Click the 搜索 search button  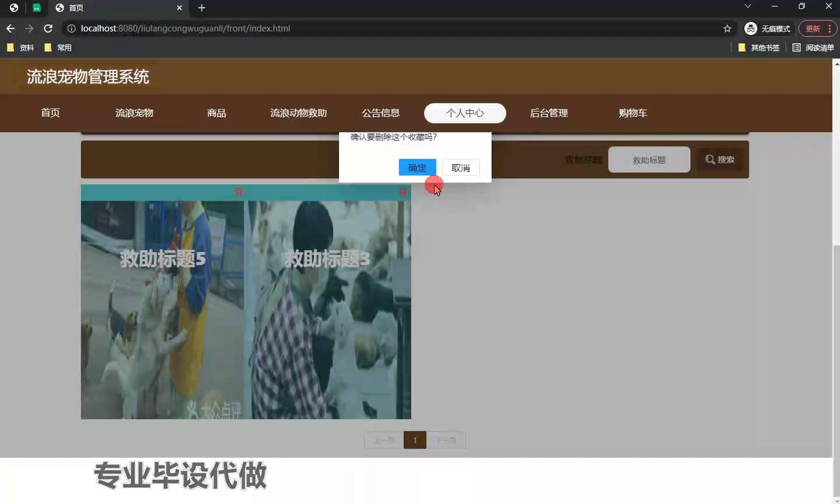click(720, 160)
